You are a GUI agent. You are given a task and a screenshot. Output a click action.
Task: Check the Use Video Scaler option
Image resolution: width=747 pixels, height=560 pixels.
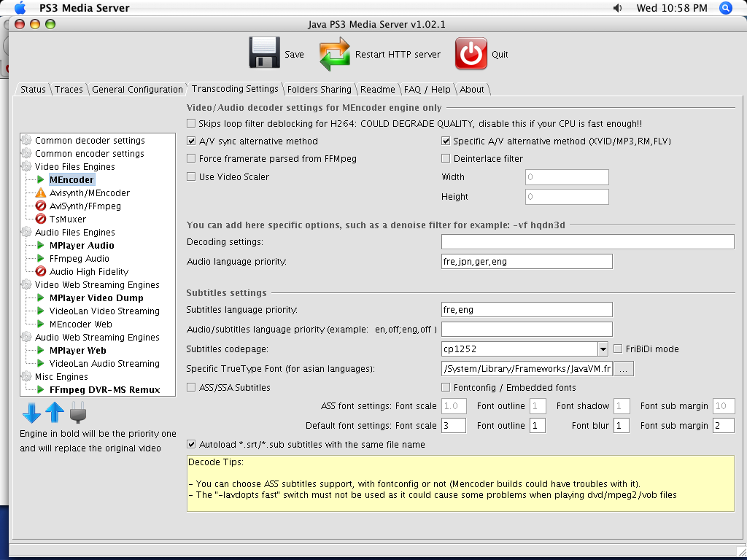(x=191, y=176)
